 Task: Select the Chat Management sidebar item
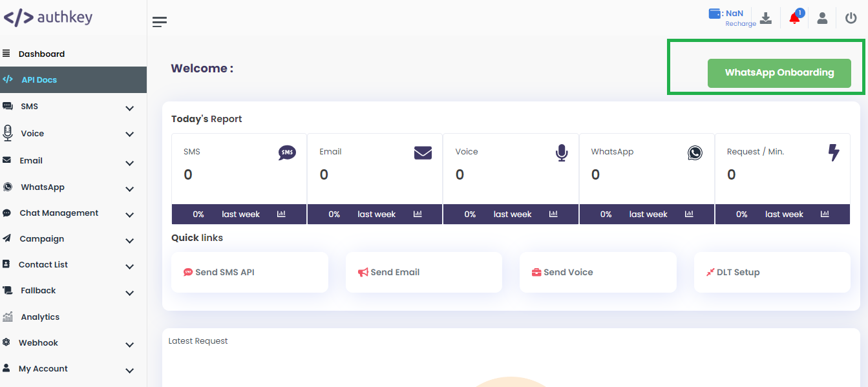73,213
